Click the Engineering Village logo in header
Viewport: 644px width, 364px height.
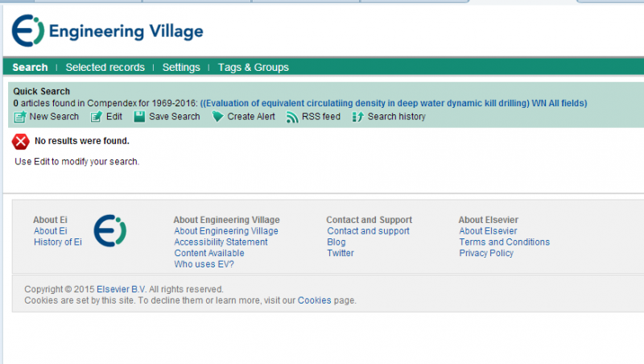tap(107, 31)
